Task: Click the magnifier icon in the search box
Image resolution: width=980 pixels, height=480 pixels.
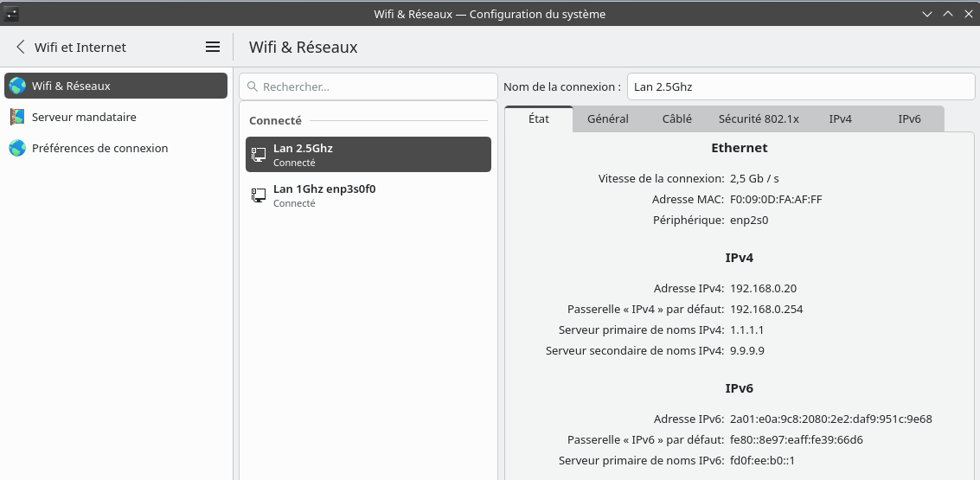Action: pyautogui.click(x=253, y=86)
